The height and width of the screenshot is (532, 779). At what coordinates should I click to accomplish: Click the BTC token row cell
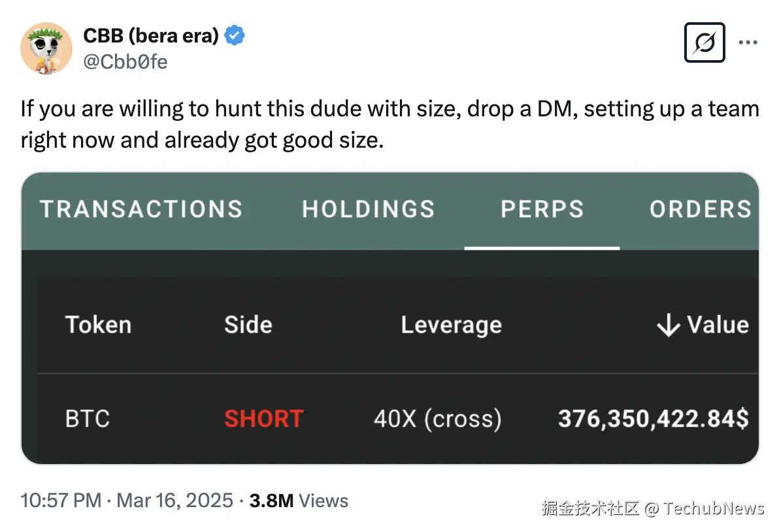88,418
